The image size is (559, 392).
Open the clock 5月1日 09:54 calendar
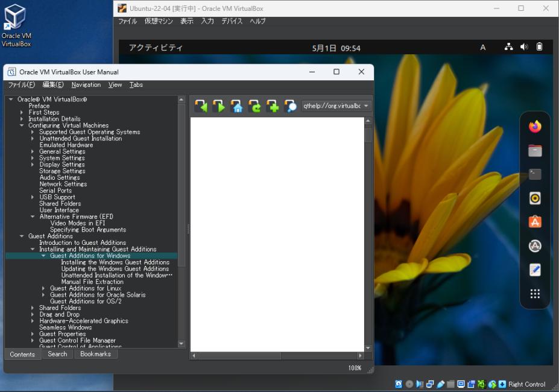(336, 48)
